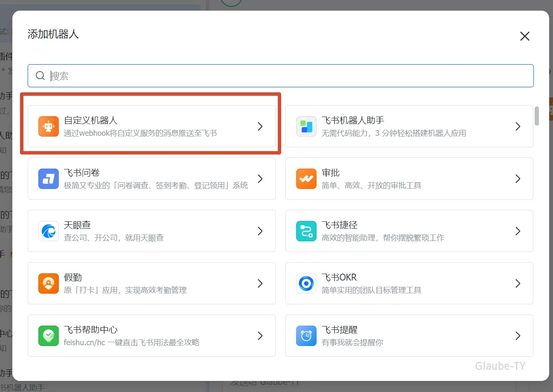Expand the 自定义机器人 chevron arrow

(260, 126)
